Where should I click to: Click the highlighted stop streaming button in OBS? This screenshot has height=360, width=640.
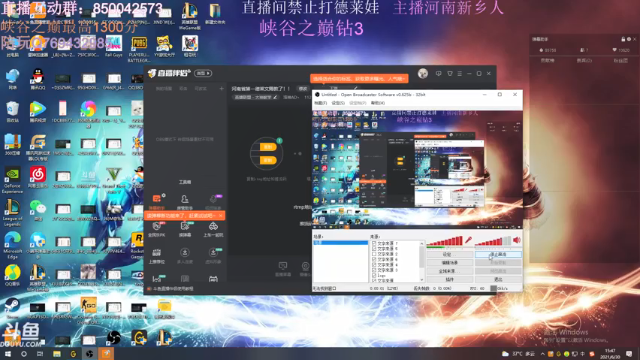point(498,254)
